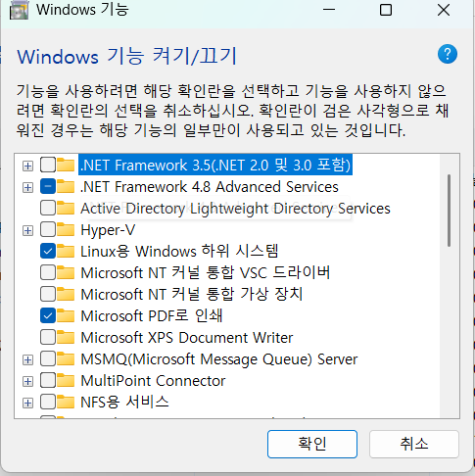Select Active Directory Lightweight Directory Services label
The height and width of the screenshot is (476, 475).
tap(235, 209)
